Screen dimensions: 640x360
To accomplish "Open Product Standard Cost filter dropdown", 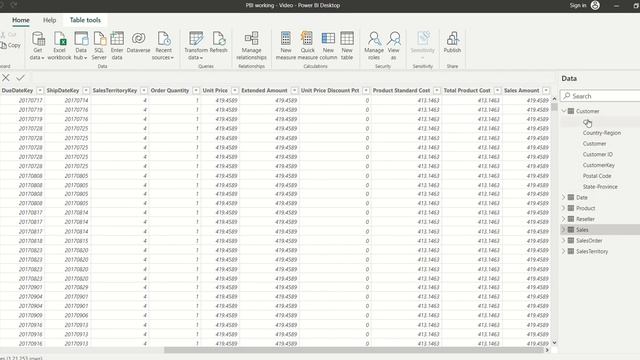I will click(x=437, y=91).
